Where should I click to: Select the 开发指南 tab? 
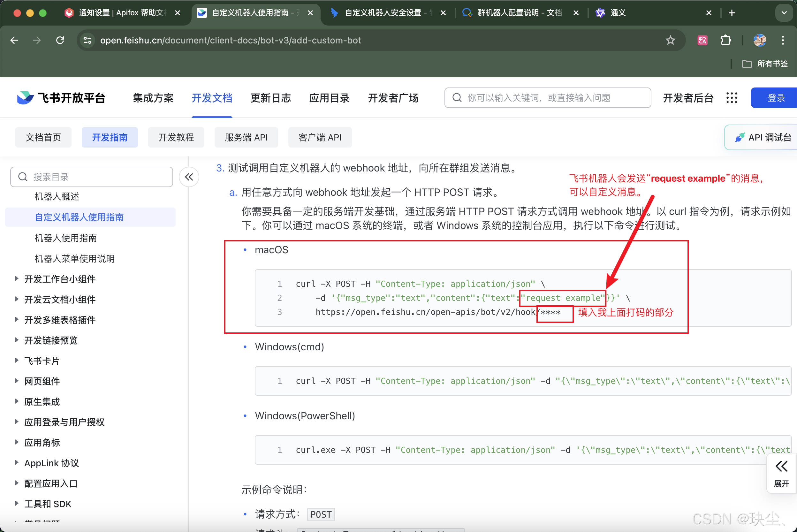tap(110, 137)
